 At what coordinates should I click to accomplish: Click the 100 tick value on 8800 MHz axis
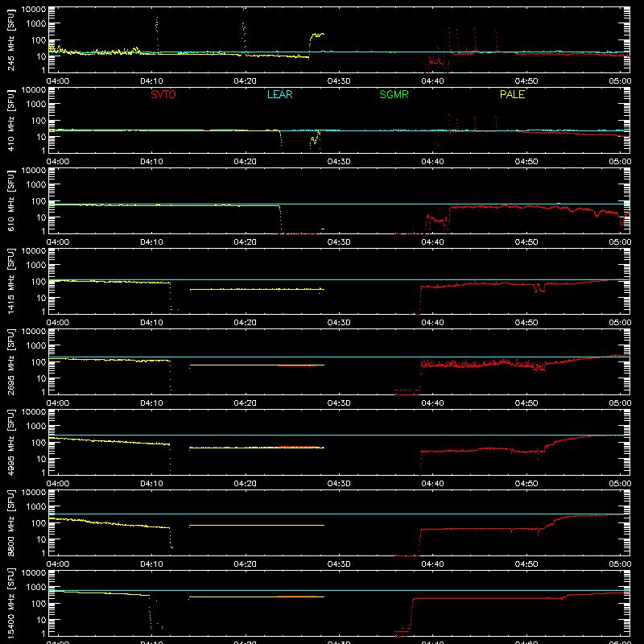tap(38, 523)
